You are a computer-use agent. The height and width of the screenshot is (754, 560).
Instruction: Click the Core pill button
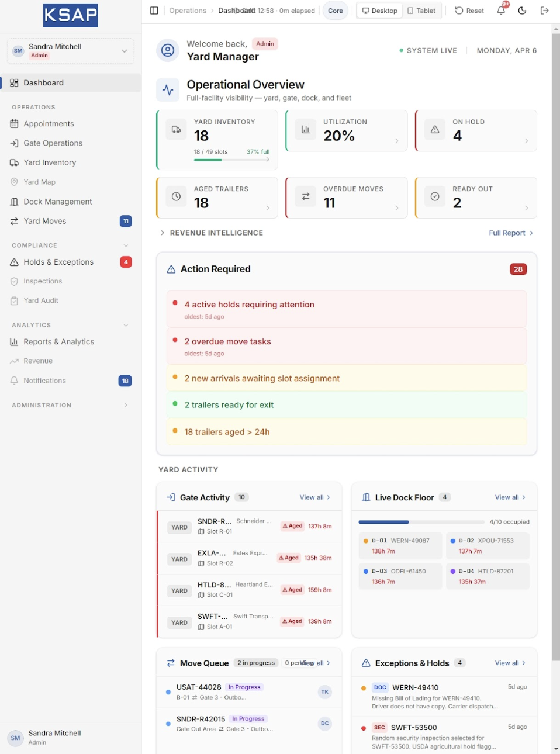[336, 11]
